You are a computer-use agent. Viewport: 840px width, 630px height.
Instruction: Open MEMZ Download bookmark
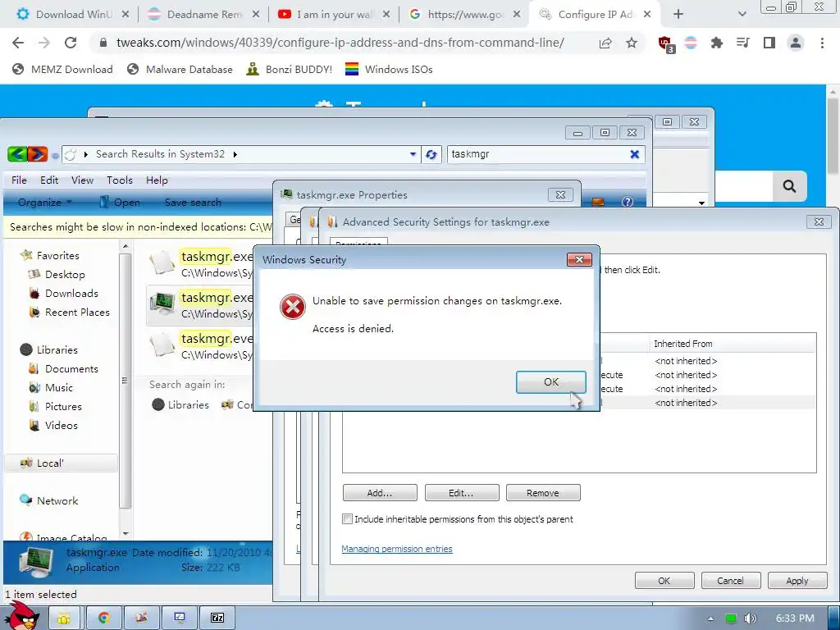[x=62, y=69]
